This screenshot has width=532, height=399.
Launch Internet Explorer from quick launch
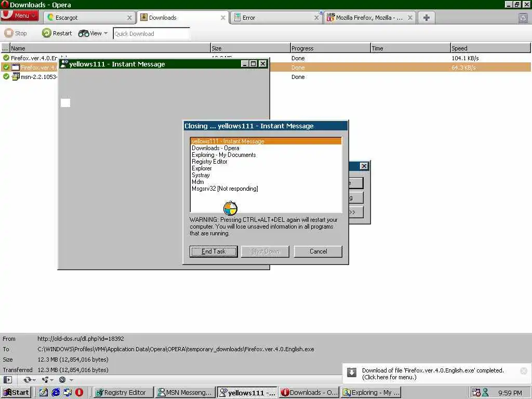(x=56, y=393)
